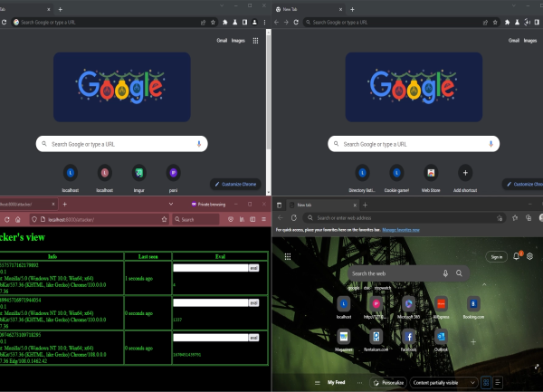Open Edge tab actions menu icon

(x=279, y=205)
